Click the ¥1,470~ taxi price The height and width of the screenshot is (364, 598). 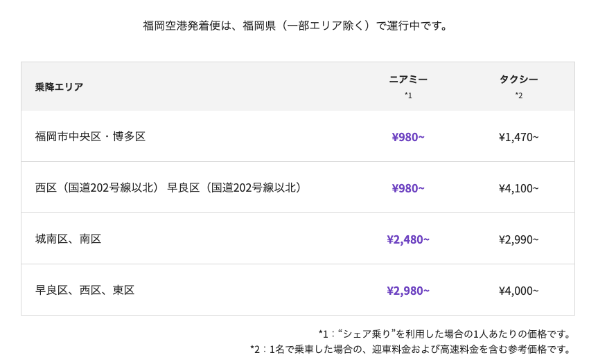click(519, 137)
